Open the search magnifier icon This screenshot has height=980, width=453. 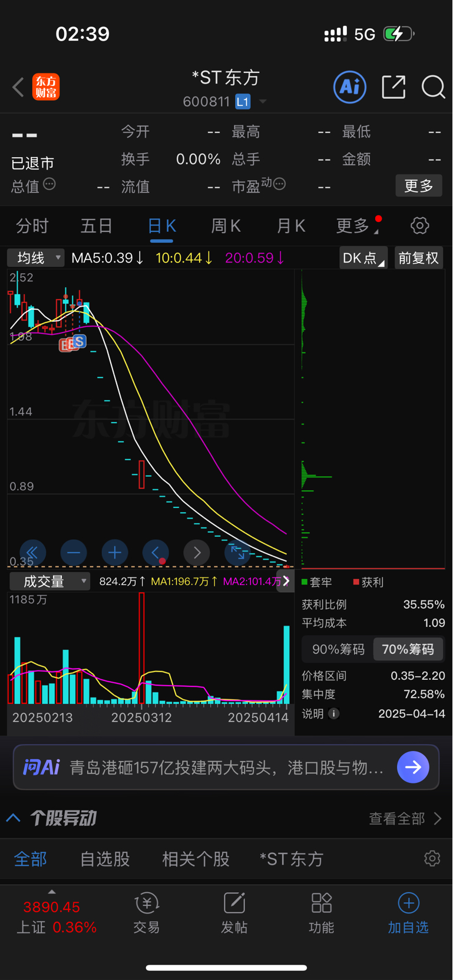point(433,87)
